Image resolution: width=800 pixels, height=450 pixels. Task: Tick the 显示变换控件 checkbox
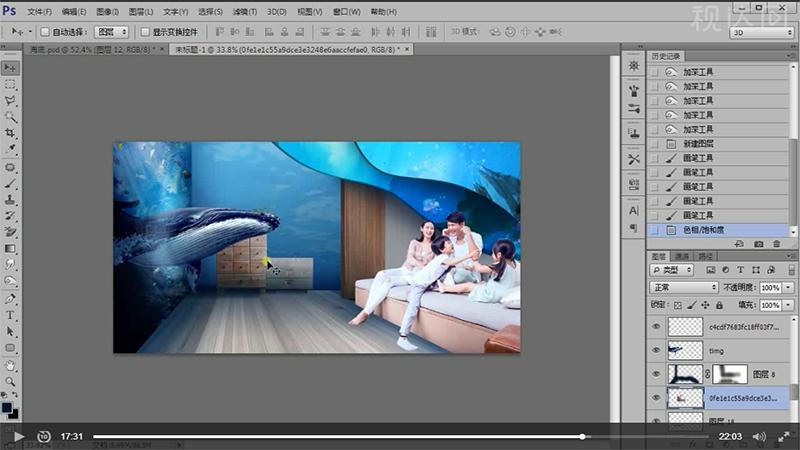(145, 32)
